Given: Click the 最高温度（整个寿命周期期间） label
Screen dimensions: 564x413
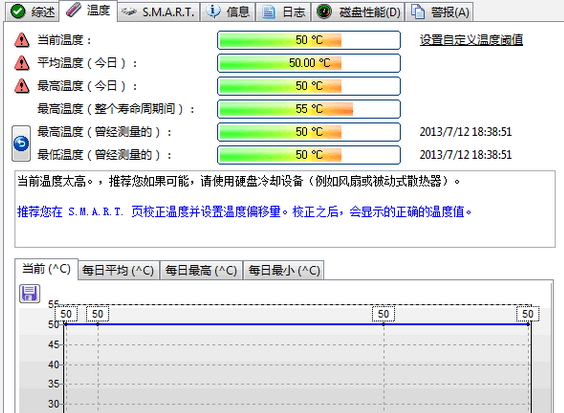Looking at the screenshot, I should pyautogui.click(x=116, y=109).
